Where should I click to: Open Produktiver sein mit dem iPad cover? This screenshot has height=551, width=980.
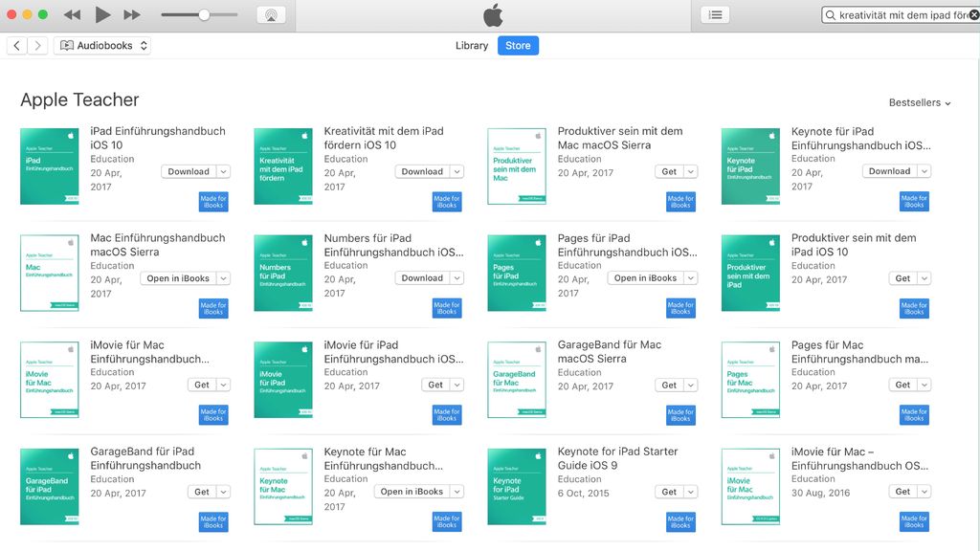pos(750,273)
